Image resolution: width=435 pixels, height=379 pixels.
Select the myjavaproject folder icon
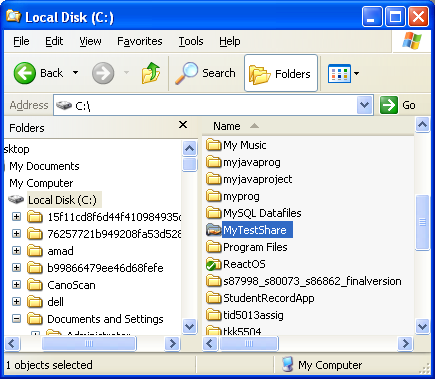(x=214, y=179)
